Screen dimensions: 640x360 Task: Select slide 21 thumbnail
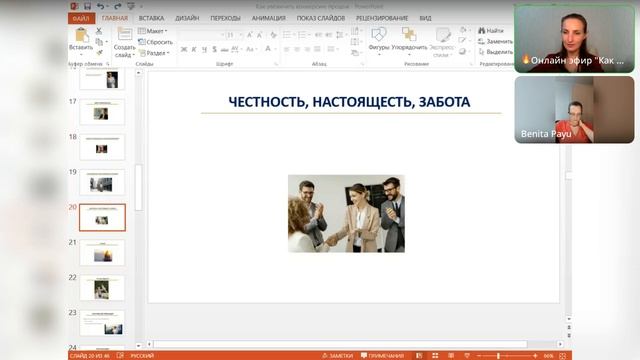click(102, 253)
